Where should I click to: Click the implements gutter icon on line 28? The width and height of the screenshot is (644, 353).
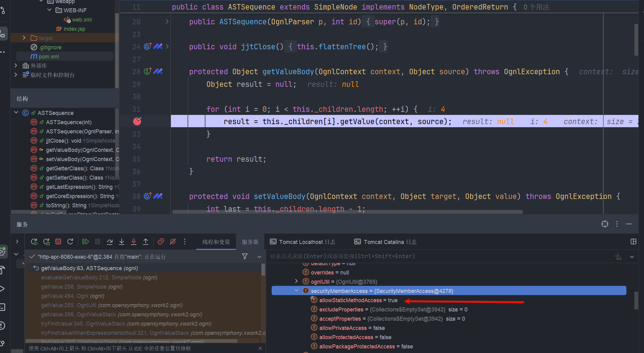[x=148, y=71]
